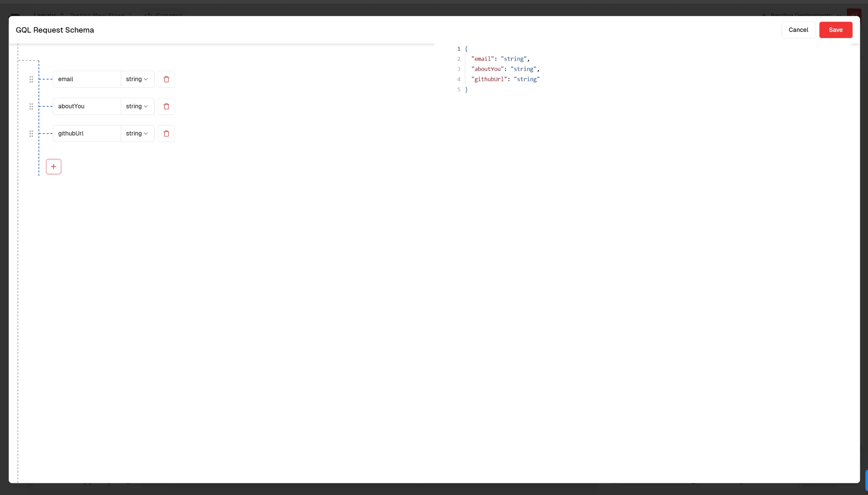
Task: Click the "aboutYou": "string" line in the JSON editor
Action: [505, 69]
